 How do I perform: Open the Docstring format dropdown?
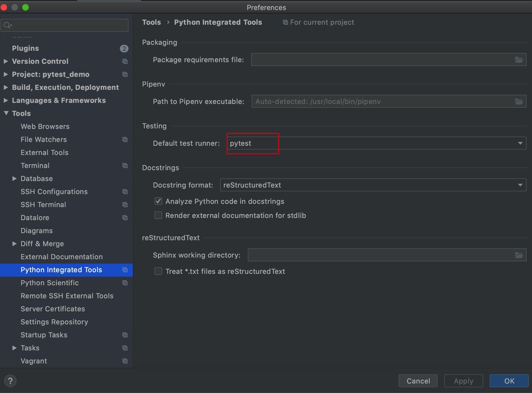(520, 185)
